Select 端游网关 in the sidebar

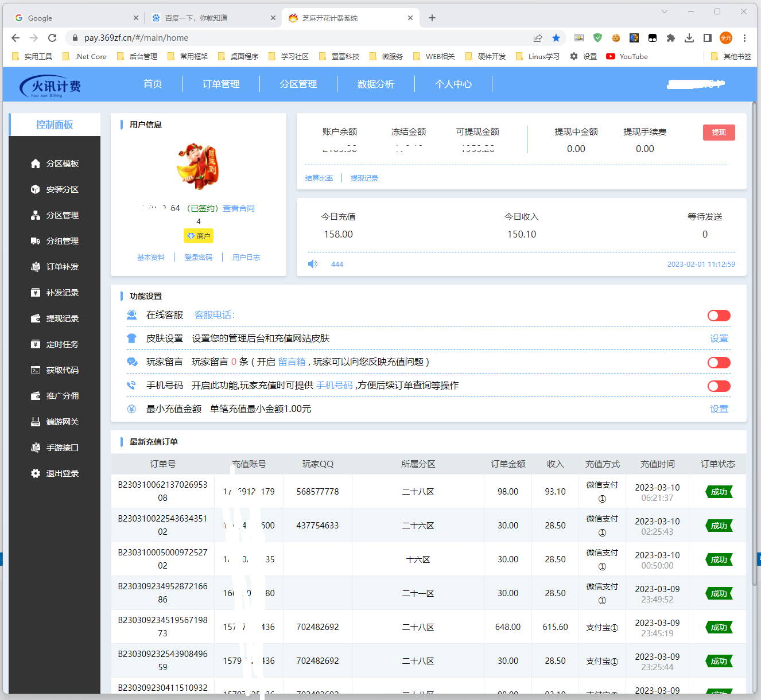pos(55,422)
